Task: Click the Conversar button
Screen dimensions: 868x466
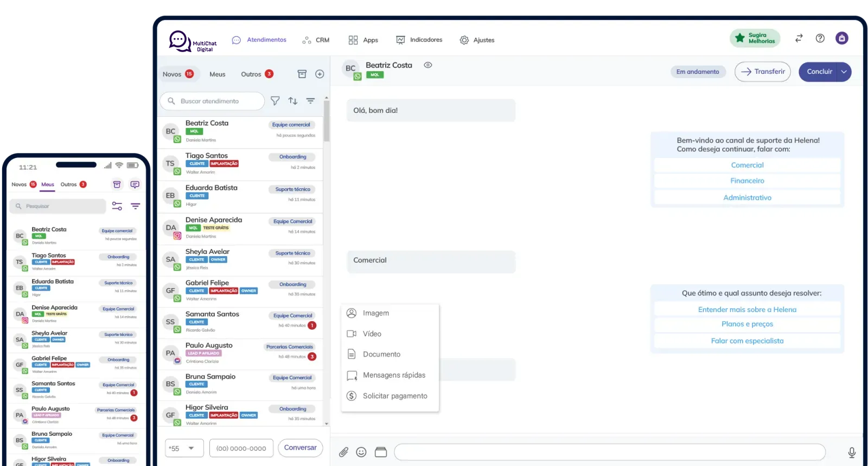Action: (x=300, y=448)
